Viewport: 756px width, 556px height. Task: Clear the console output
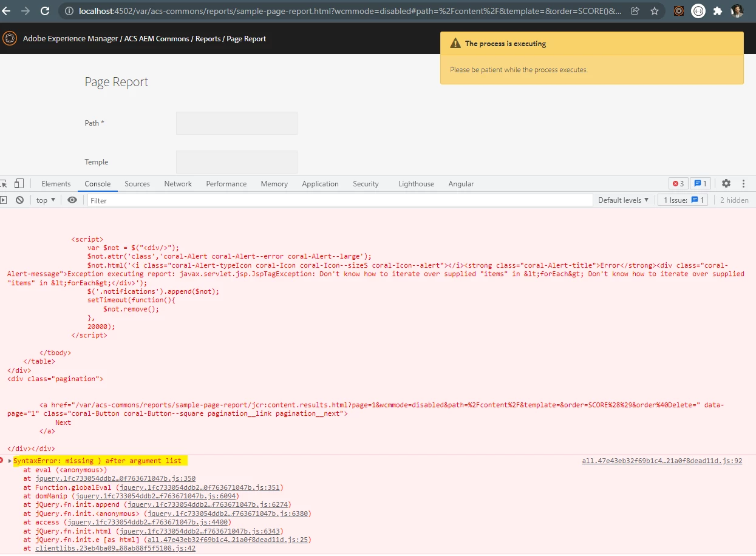(19, 200)
